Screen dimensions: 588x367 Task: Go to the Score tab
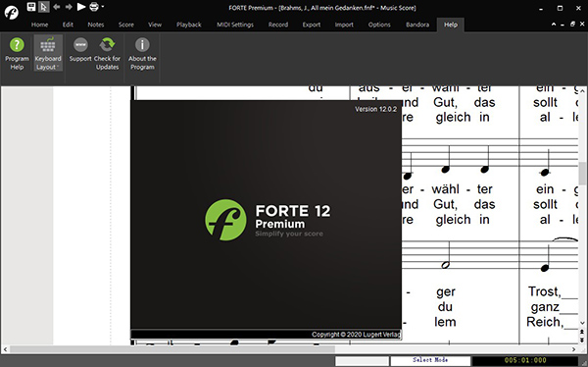point(126,25)
